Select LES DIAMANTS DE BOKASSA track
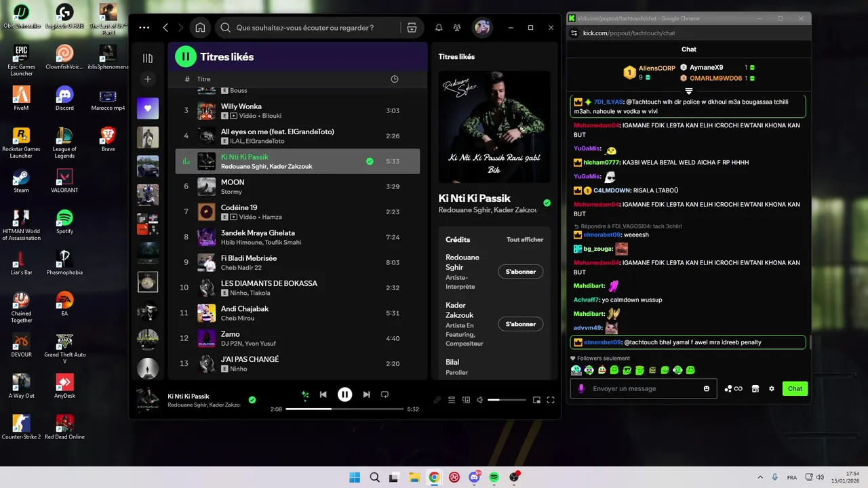Screen dimensions: 868x488 (x=298, y=287)
